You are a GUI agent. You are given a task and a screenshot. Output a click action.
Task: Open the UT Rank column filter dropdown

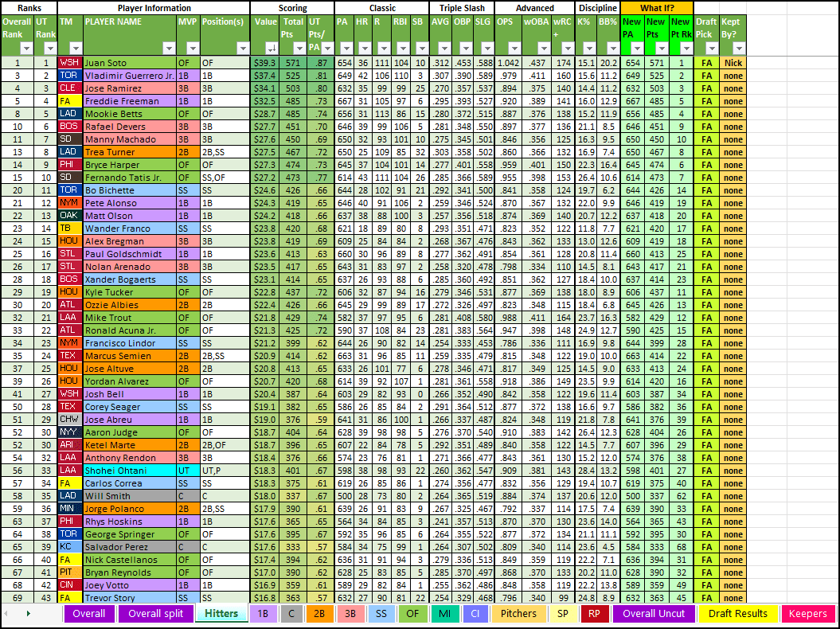(x=50, y=49)
